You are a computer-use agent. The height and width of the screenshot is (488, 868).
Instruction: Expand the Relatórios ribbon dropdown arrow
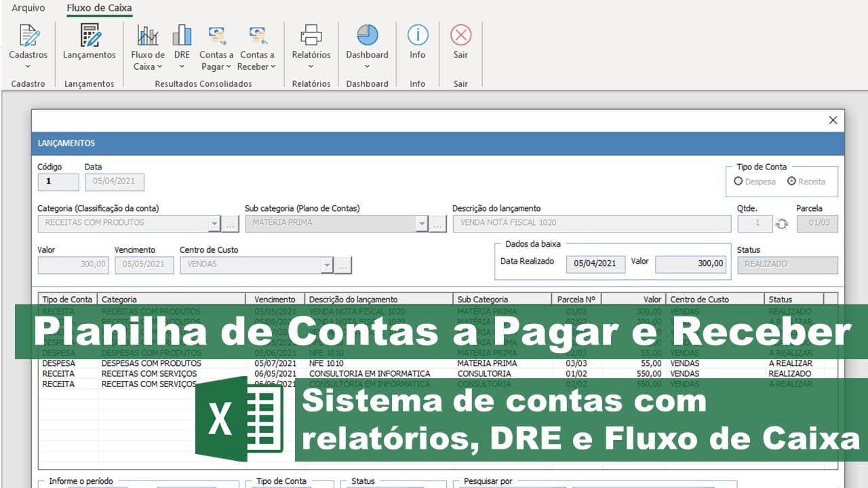[x=311, y=66]
